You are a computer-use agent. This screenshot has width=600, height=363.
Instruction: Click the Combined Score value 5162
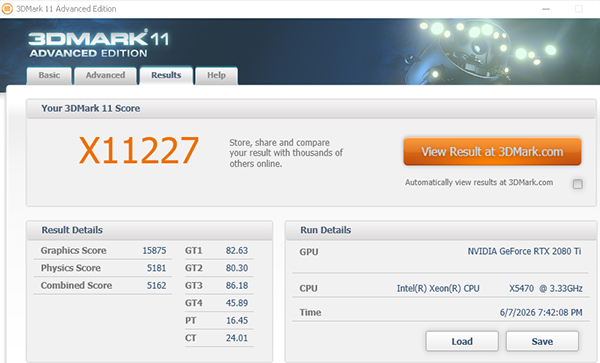[x=157, y=285]
